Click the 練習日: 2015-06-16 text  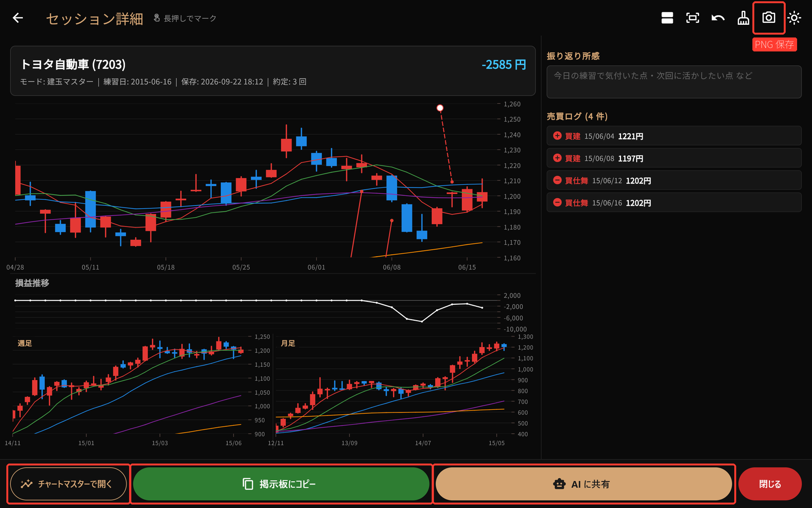[137, 82]
